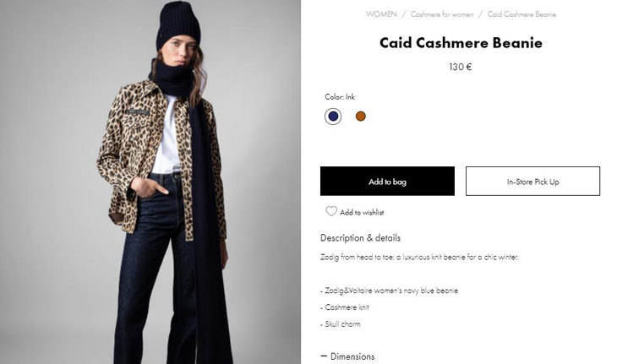This screenshot has width=617, height=364.
Task: Go to WOMEN breadcrumb category
Action: (x=381, y=14)
